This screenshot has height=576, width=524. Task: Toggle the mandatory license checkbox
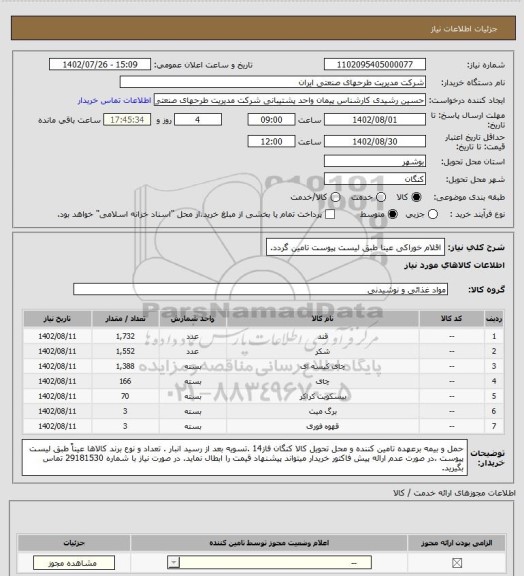(x=457, y=562)
